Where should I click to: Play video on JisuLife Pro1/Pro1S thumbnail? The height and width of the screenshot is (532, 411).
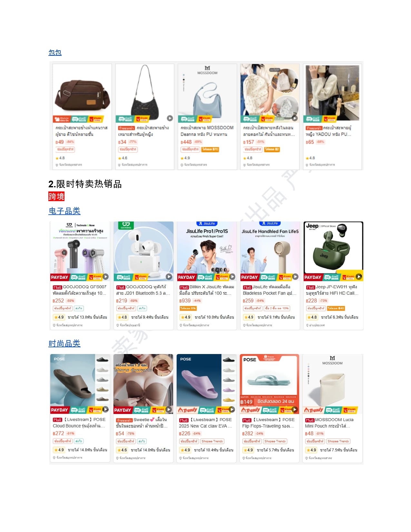click(x=232, y=277)
